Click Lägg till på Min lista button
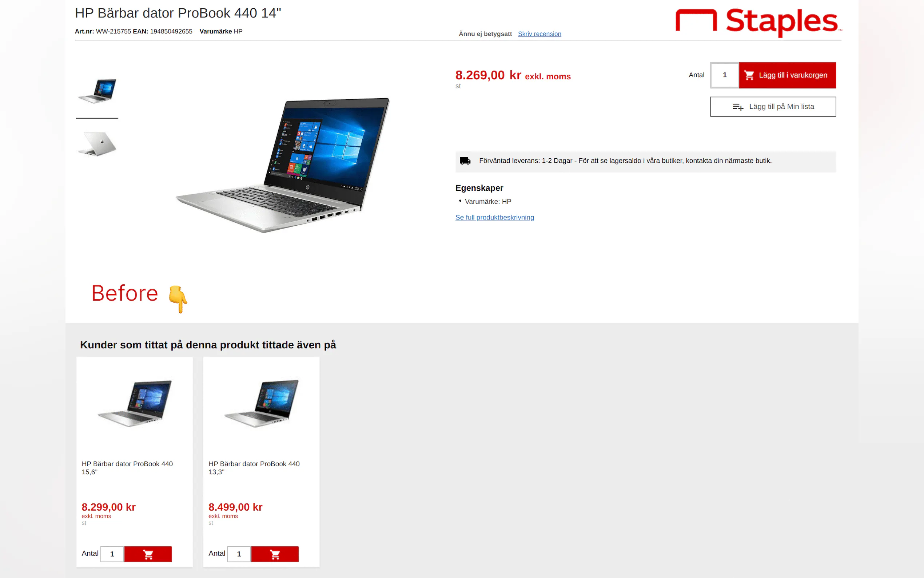Viewport: 924px width, 578px height. coord(773,107)
